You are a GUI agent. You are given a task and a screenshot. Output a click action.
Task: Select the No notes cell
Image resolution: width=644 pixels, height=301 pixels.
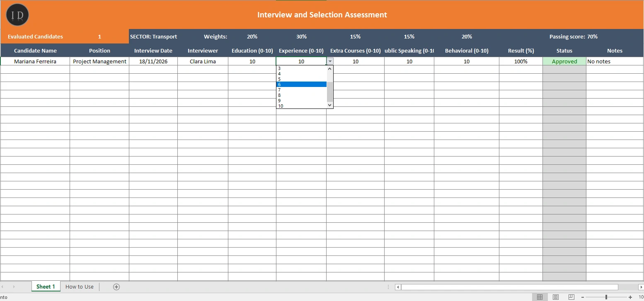tap(615, 61)
